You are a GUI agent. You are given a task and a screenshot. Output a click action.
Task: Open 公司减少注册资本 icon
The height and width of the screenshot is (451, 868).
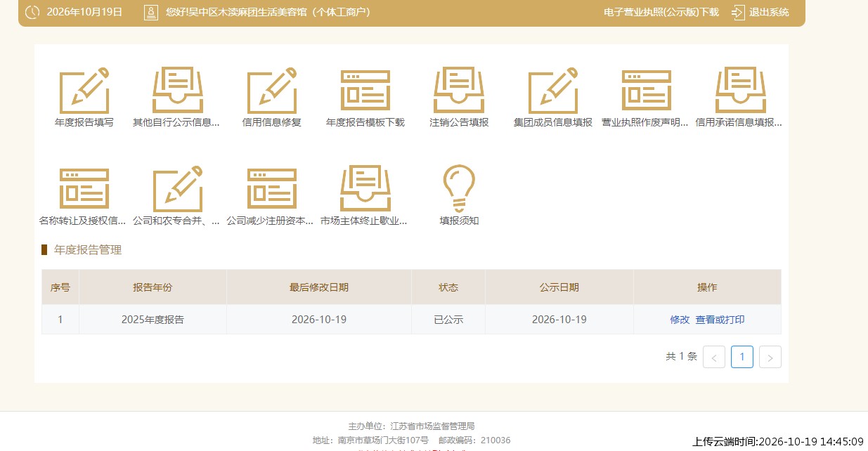pos(272,188)
